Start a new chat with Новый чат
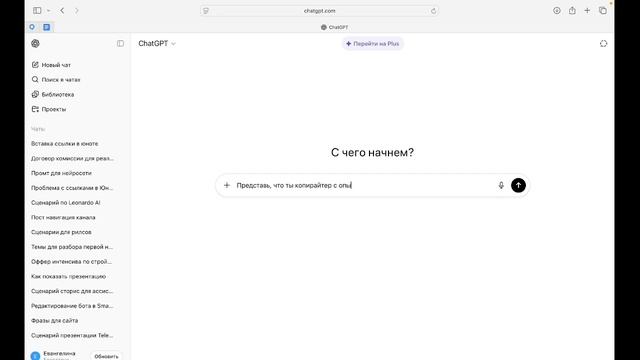The width and height of the screenshot is (640, 360). 51,65
